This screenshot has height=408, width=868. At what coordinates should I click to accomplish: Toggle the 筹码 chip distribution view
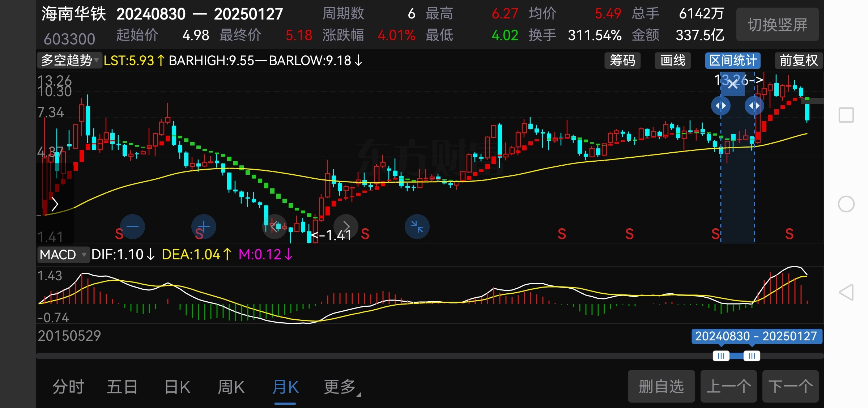pos(622,60)
